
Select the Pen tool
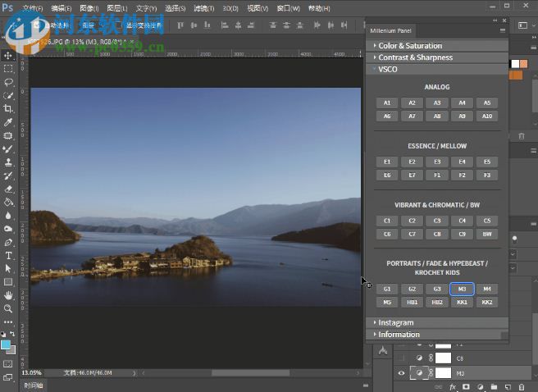(x=8, y=242)
